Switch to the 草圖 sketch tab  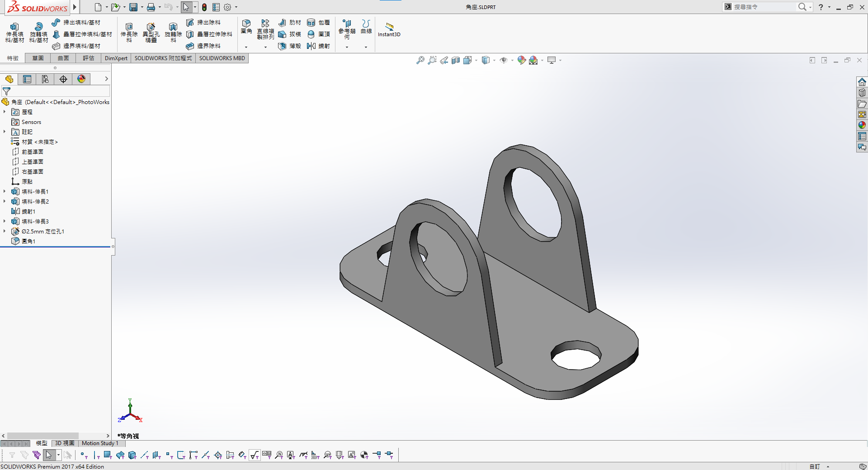click(38, 58)
